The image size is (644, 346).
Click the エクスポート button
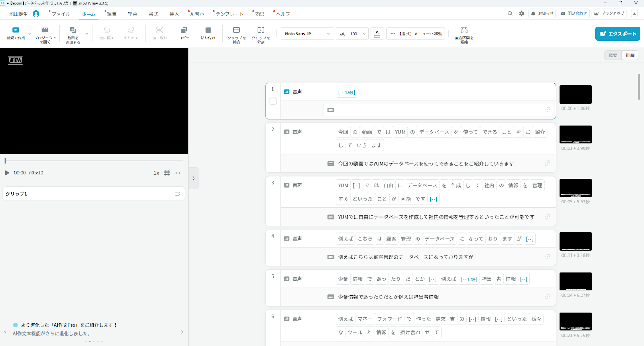(617, 34)
